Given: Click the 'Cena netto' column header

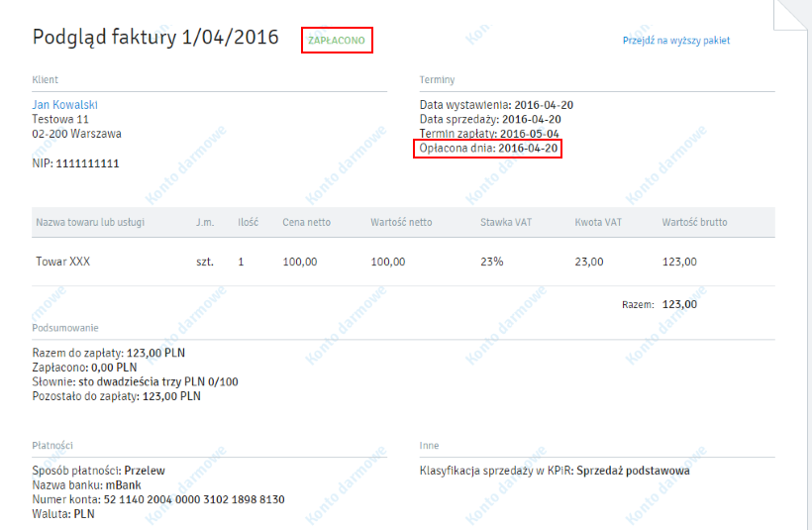Looking at the screenshot, I should (x=306, y=222).
